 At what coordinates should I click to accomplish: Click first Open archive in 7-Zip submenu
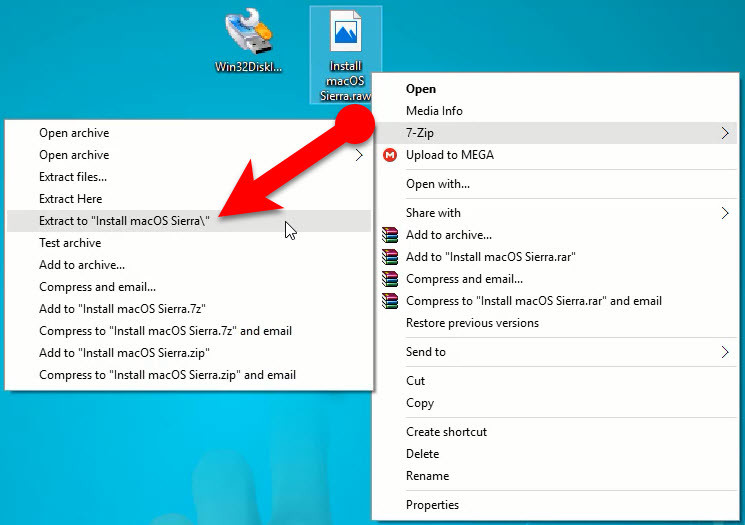tap(189, 133)
